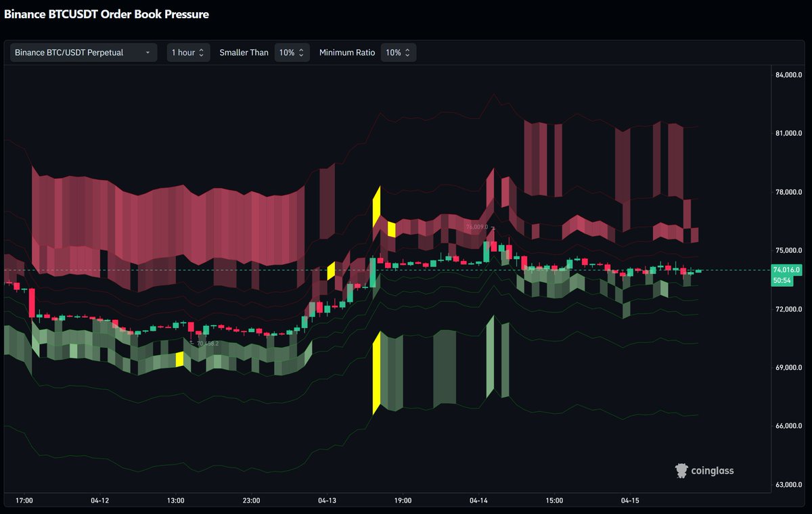
Task: Click the 69,000.0 price axis label
Action: [x=789, y=368]
